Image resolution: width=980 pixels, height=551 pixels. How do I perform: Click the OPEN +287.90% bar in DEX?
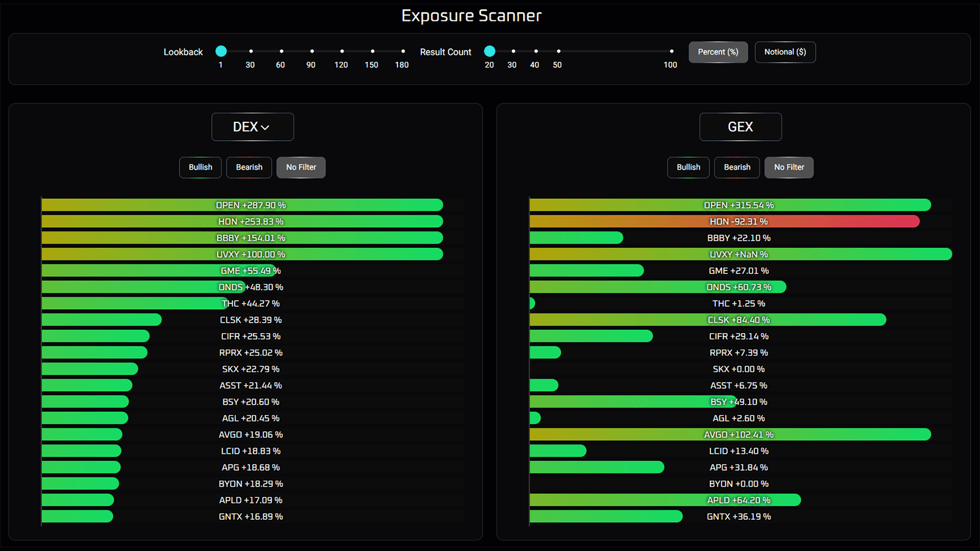[242, 205]
